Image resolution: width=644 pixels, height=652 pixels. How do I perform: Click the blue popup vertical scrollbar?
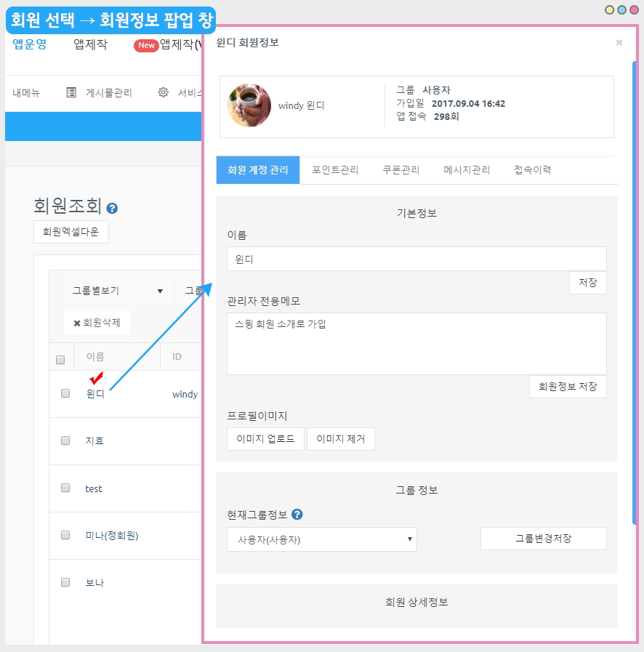coord(635,291)
